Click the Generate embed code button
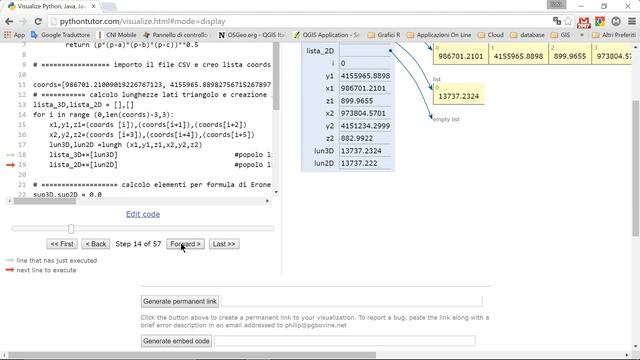Screen dimensions: 640x360 (176, 341)
